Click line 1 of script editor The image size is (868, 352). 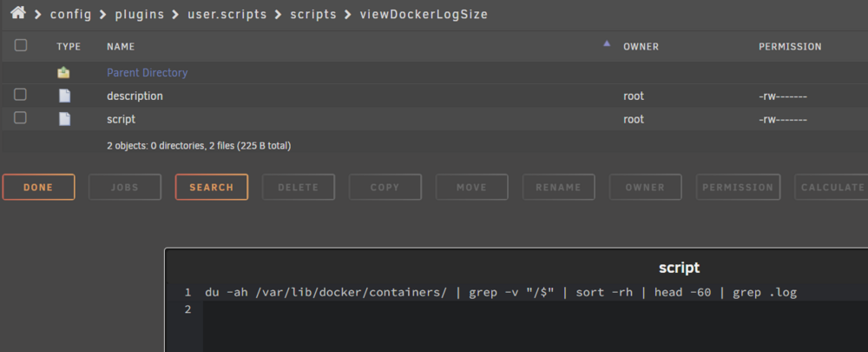pos(501,292)
